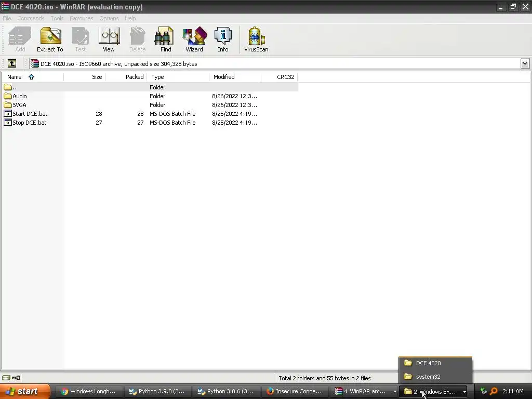
Task: Show archive Info
Action: coord(223,39)
